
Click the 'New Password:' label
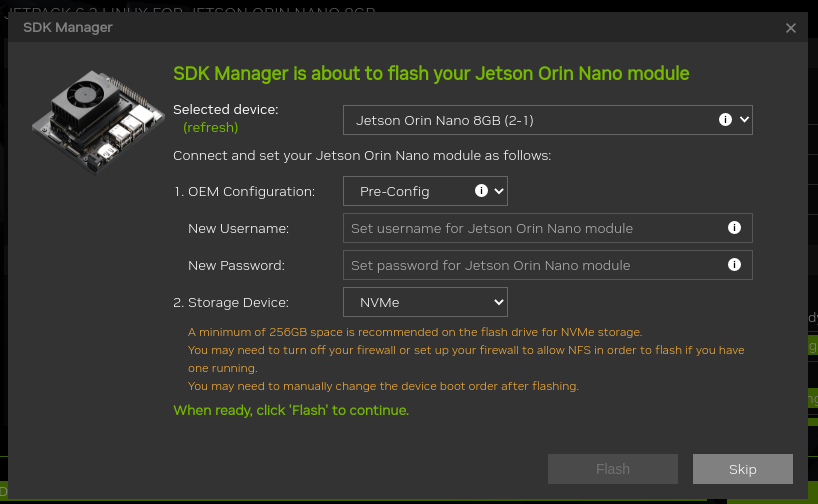click(x=236, y=266)
